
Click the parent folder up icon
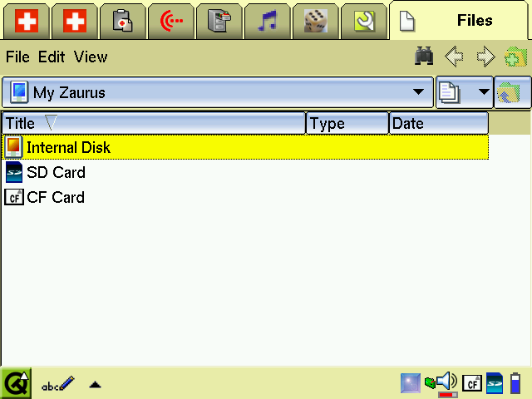(x=513, y=92)
